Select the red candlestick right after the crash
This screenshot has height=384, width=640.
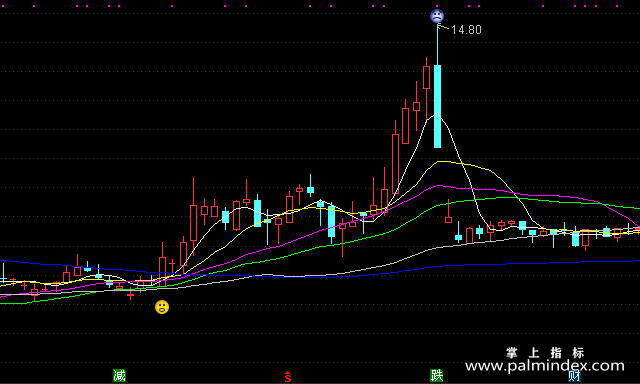448,212
